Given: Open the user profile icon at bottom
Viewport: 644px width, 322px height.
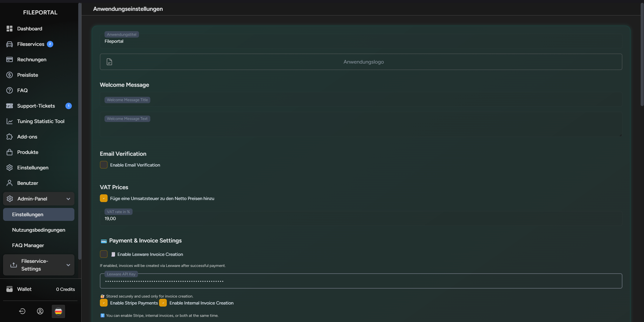Looking at the screenshot, I should (x=40, y=311).
